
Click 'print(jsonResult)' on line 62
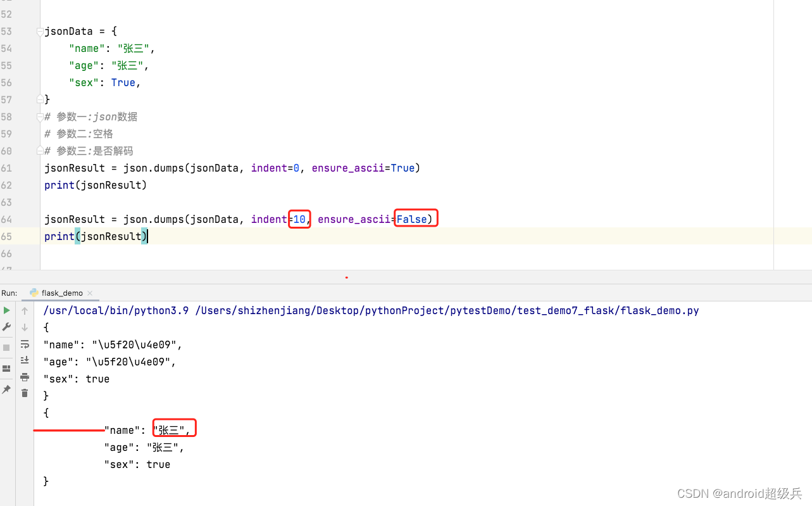[x=96, y=185]
